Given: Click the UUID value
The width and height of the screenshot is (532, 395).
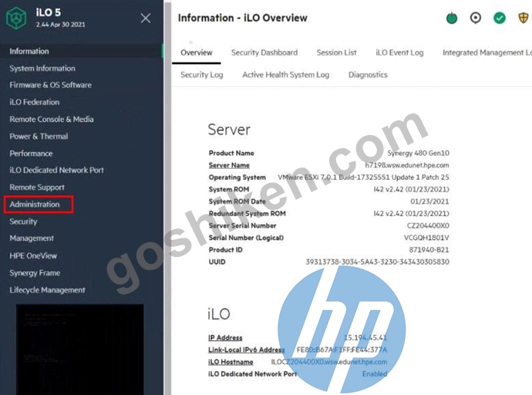Looking at the screenshot, I should coord(378,262).
